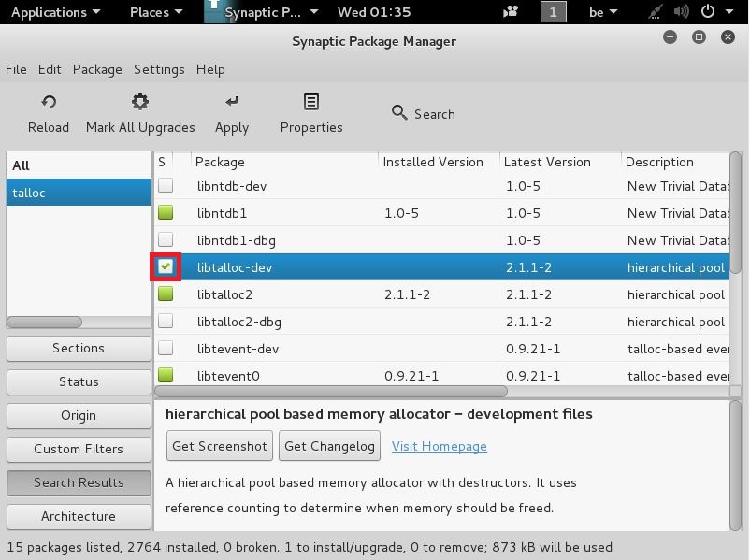
Task: Click the power icon in top bar
Action: point(707,11)
